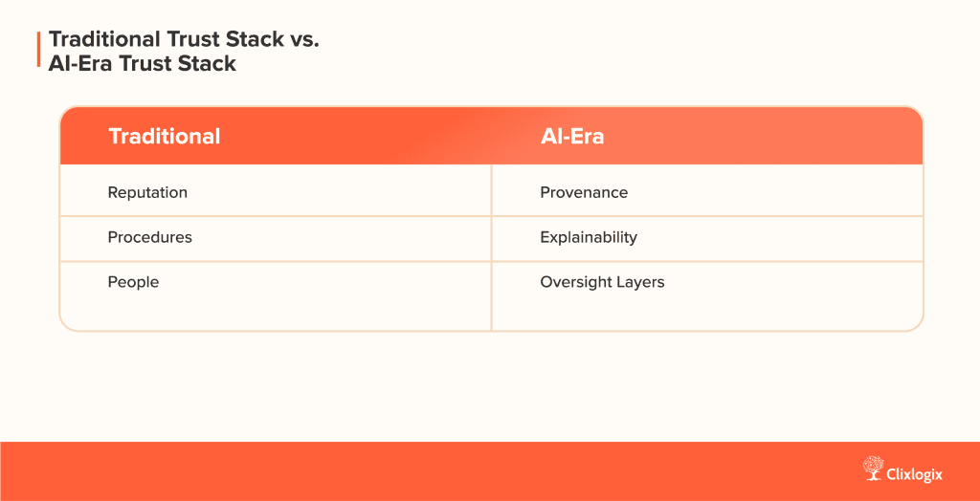This screenshot has height=501, width=980.
Task: Click the orange accent bar beside the title
Action: [x=38, y=52]
